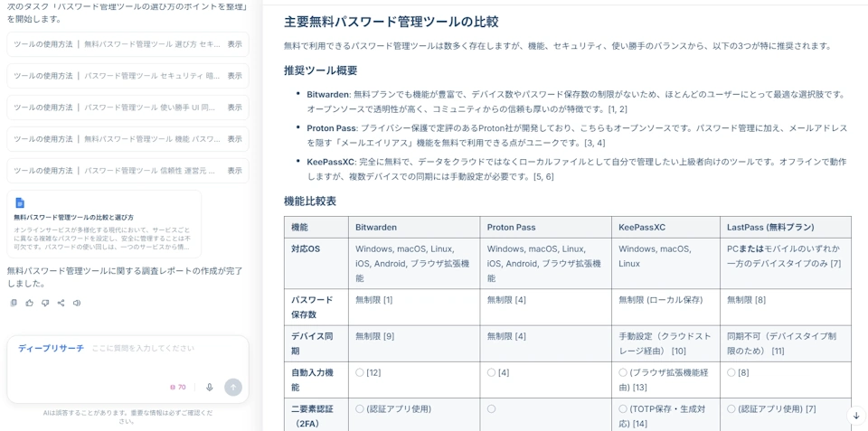Click citation [7] in LastPass 対応OS cell

click(835, 264)
